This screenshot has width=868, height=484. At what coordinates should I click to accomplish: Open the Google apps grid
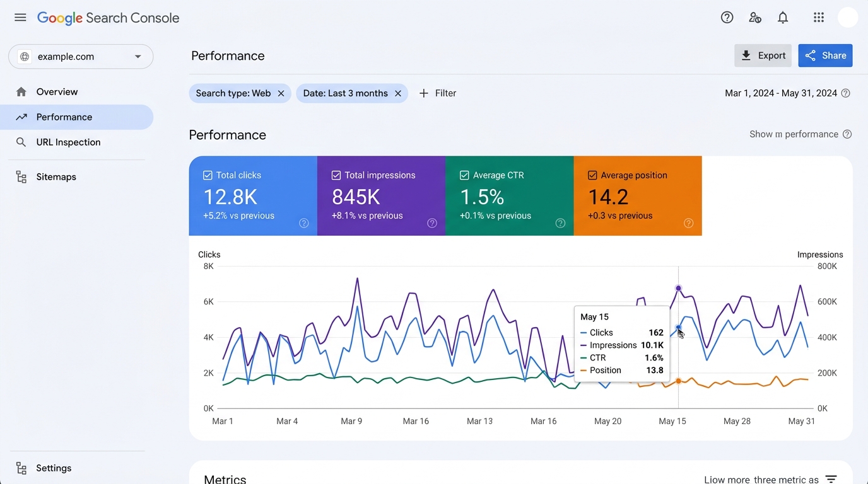pyautogui.click(x=819, y=18)
